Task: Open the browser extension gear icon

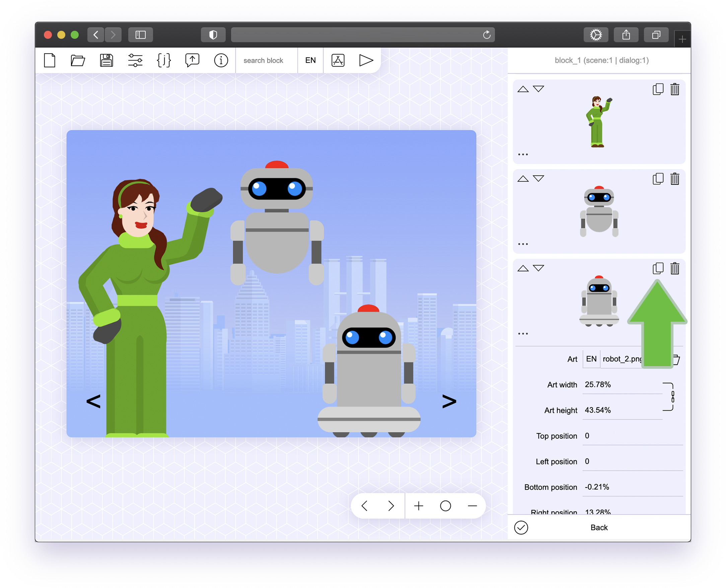Action: 596,35
